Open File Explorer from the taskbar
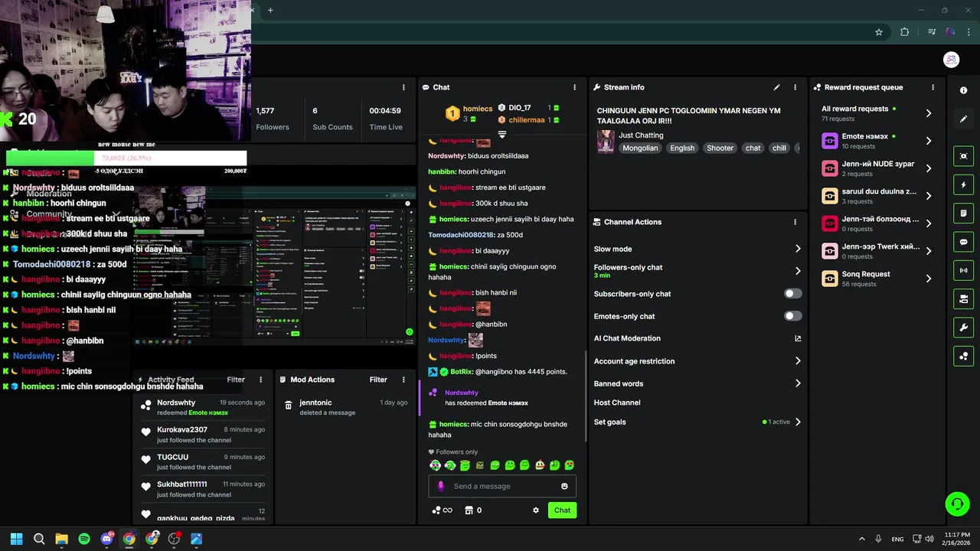980x551 pixels. click(x=62, y=539)
